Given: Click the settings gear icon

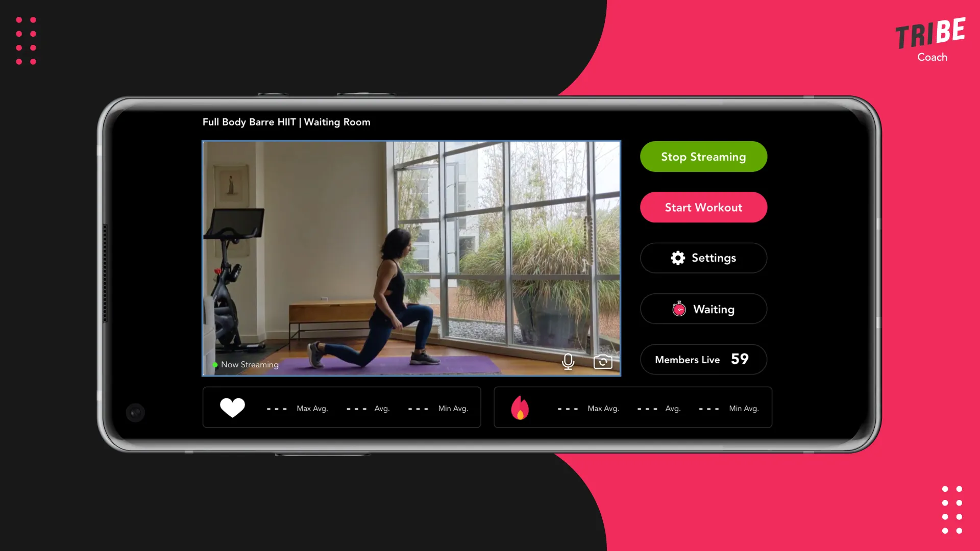Looking at the screenshot, I should pos(678,258).
